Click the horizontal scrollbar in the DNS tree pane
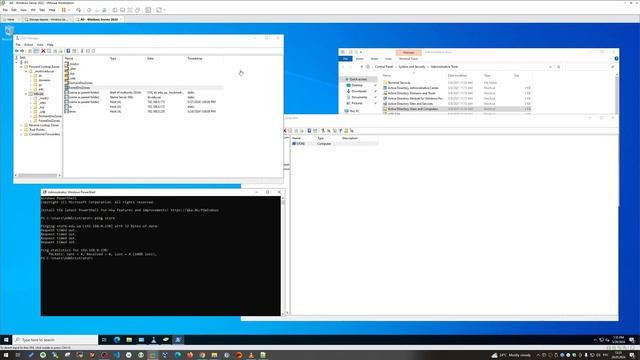 point(38,176)
